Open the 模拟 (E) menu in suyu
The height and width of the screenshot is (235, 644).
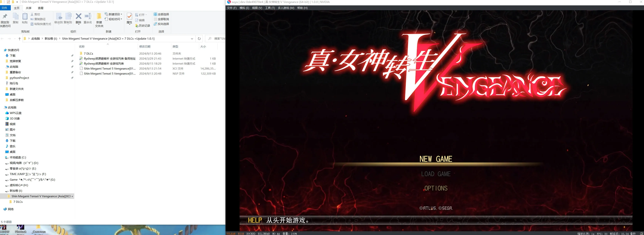pos(244,8)
